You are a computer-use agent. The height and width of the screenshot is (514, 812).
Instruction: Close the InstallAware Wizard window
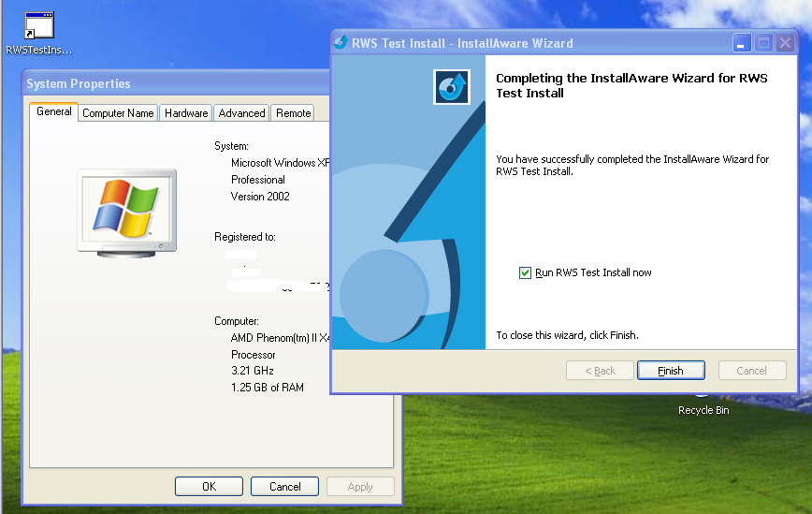coord(785,43)
